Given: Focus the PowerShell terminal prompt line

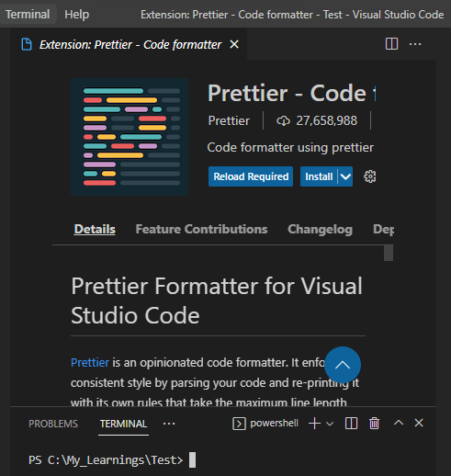Looking at the screenshot, I should pyautogui.click(x=112, y=460).
